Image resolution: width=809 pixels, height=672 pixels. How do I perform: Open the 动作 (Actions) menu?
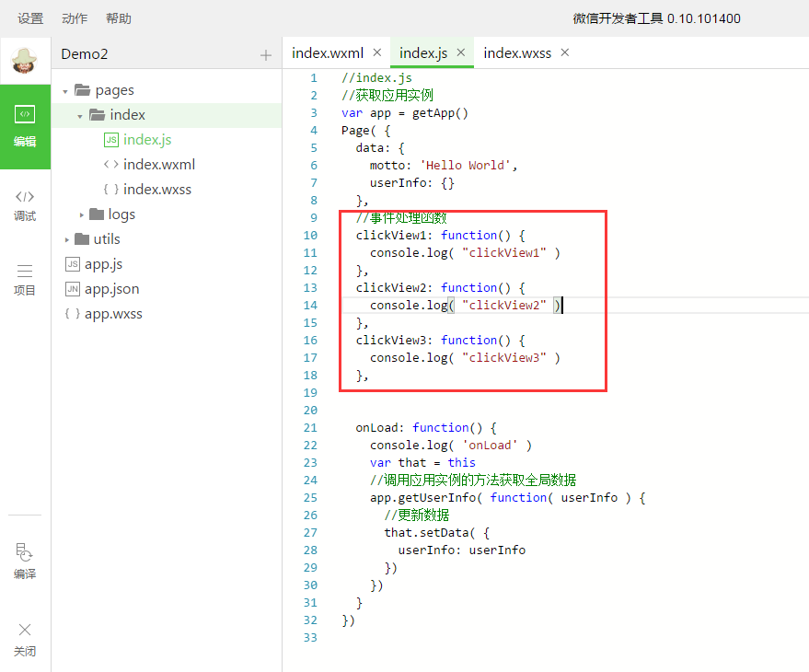click(x=75, y=18)
